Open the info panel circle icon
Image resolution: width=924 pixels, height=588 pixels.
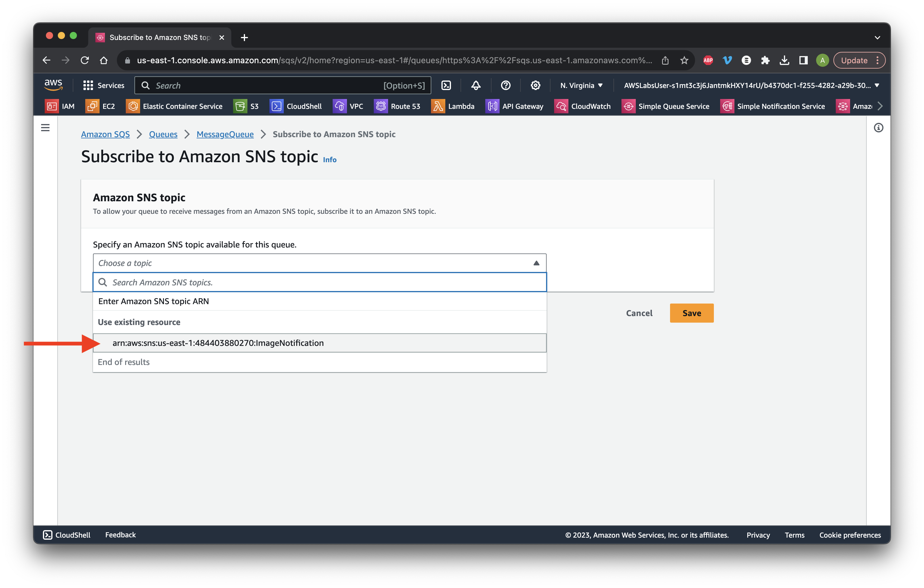coord(878,127)
